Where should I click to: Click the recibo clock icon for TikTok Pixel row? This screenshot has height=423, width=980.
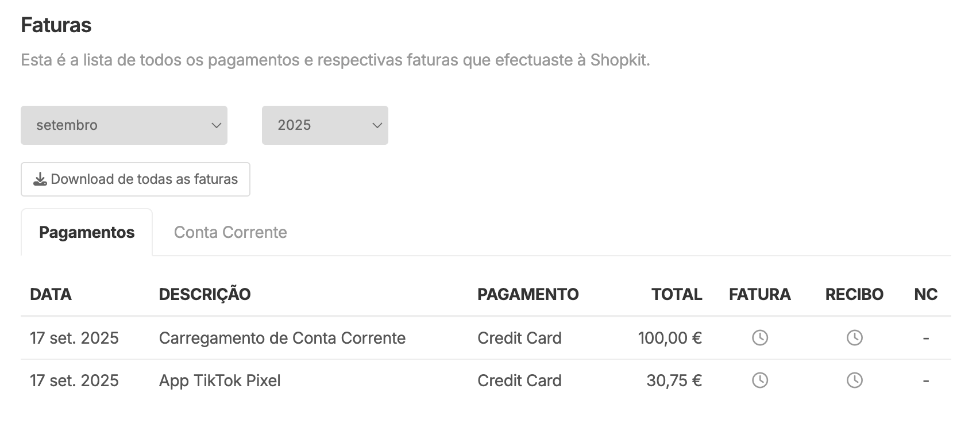click(854, 380)
